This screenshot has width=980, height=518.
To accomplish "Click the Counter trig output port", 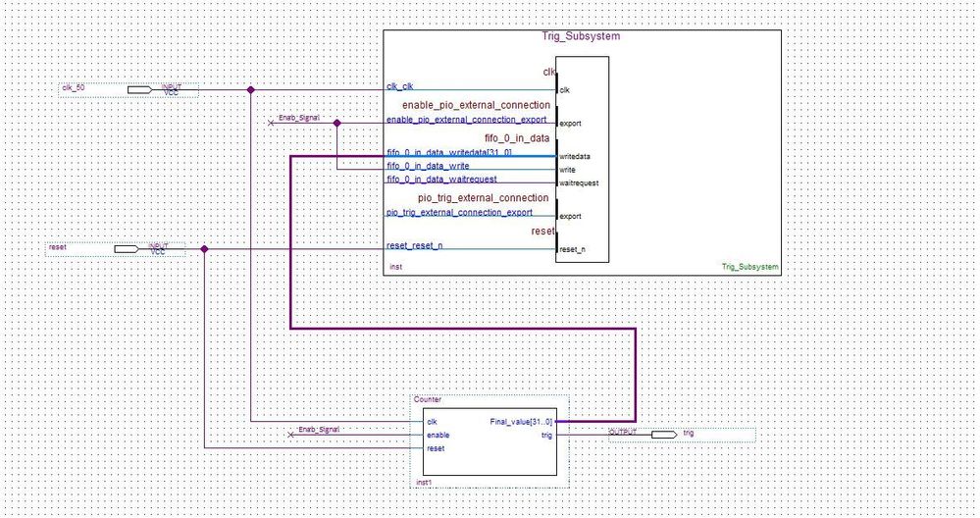I will click(x=546, y=436).
